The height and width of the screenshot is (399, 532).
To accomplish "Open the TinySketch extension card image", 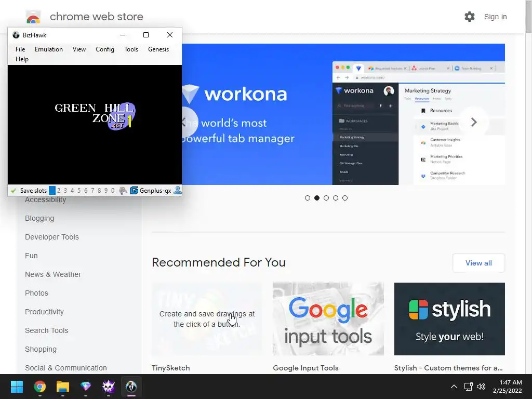I will coord(207,319).
